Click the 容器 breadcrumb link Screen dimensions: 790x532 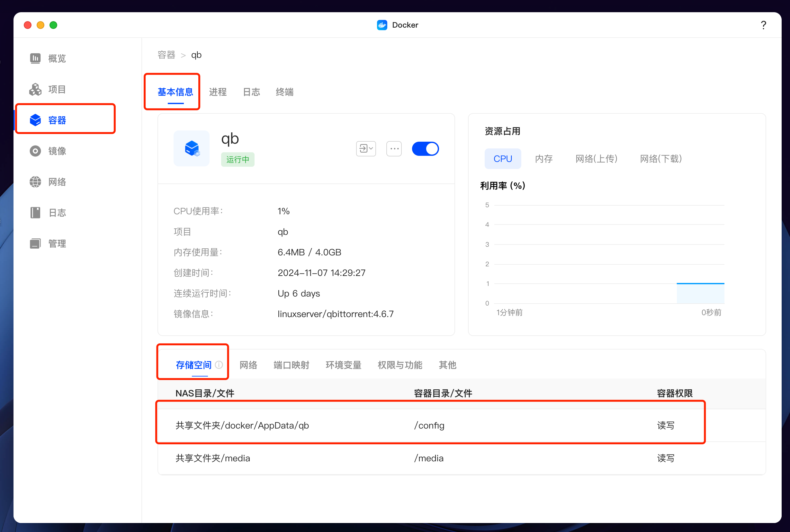click(x=166, y=55)
